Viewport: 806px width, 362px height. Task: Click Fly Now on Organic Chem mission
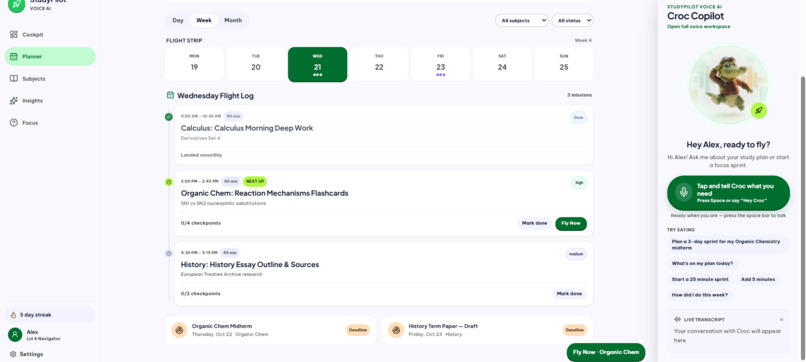571,224
